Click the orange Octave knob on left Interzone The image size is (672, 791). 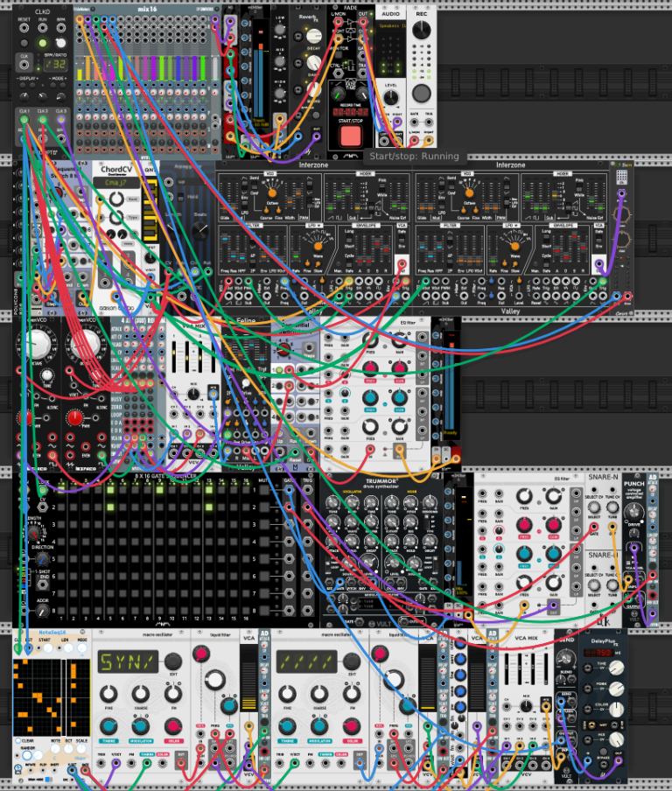(x=272, y=192)
